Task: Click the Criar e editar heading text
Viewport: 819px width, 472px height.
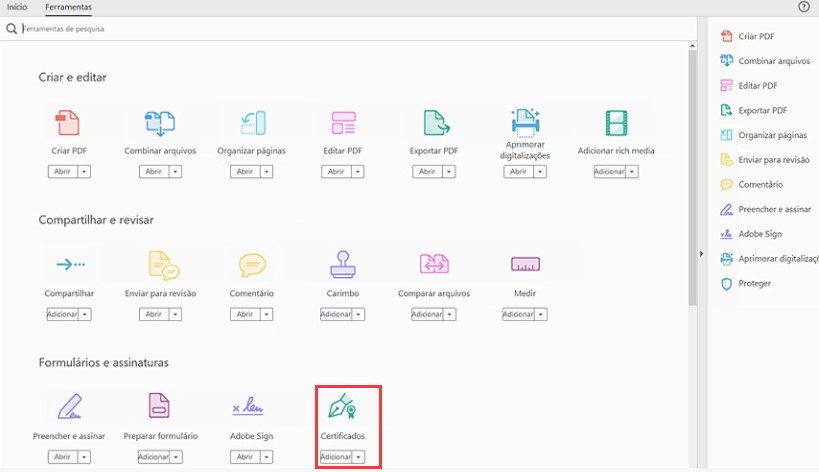Action: point(73,77)
